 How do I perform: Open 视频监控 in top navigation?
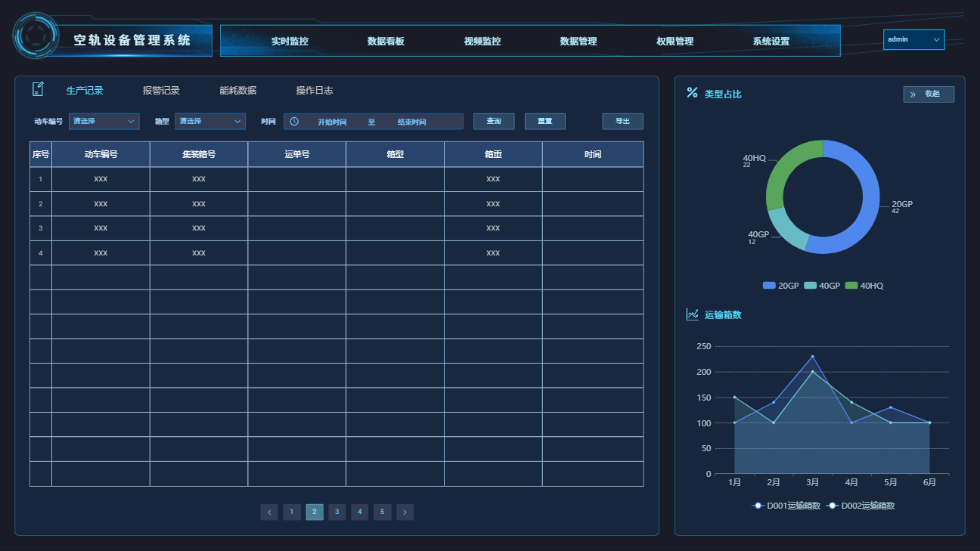pos(482,42)
